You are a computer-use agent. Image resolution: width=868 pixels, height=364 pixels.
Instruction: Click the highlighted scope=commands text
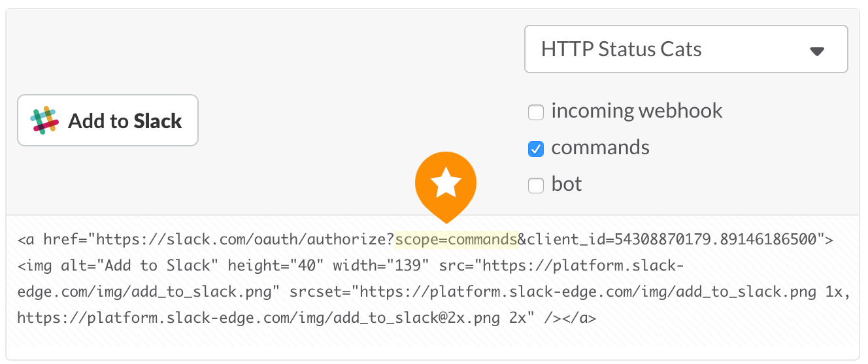tap(456, 240)
